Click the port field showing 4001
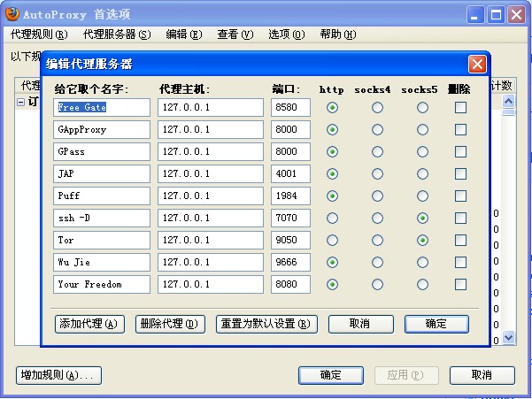Screen dimensions: 532x399 point(290,173)
